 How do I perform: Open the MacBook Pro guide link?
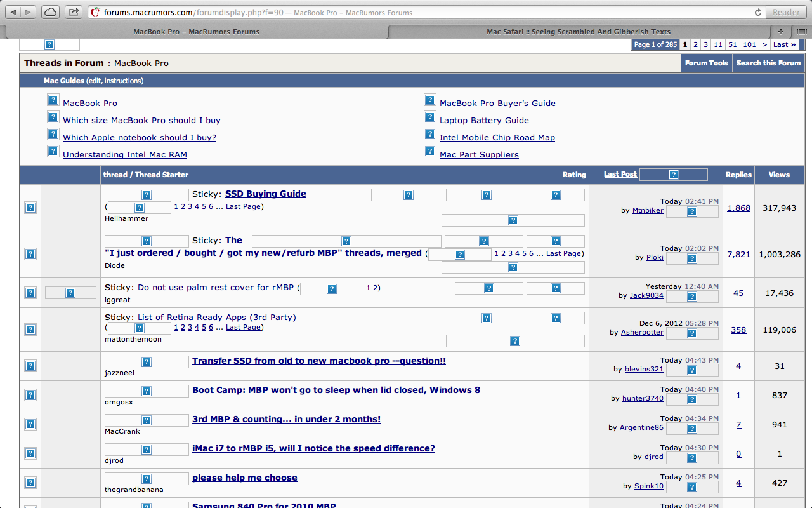90,103
